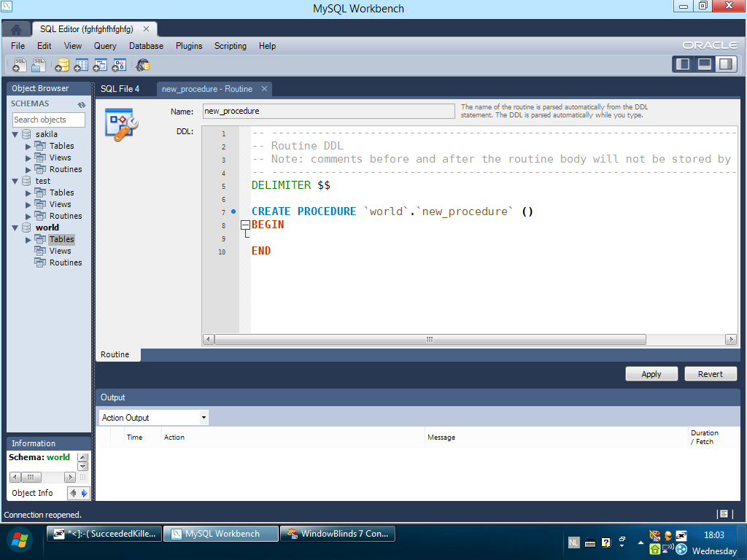This screenshot has height=560, width=747.
Task: Refresh schemas list icon
Action: 82,104
